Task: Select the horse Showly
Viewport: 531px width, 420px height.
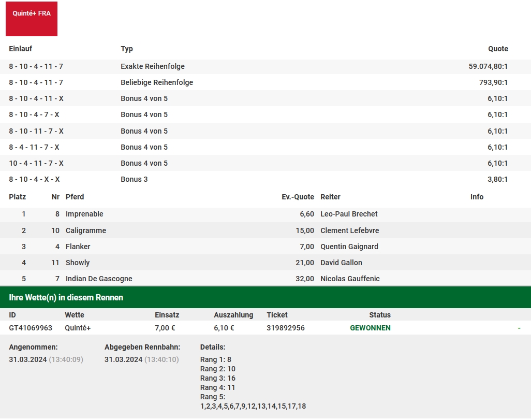Action: pos(78,263)
